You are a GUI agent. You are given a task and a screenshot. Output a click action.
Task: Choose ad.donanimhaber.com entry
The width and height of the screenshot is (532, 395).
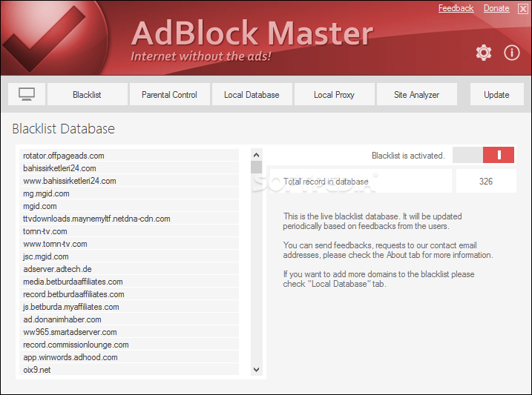(129, 319)
